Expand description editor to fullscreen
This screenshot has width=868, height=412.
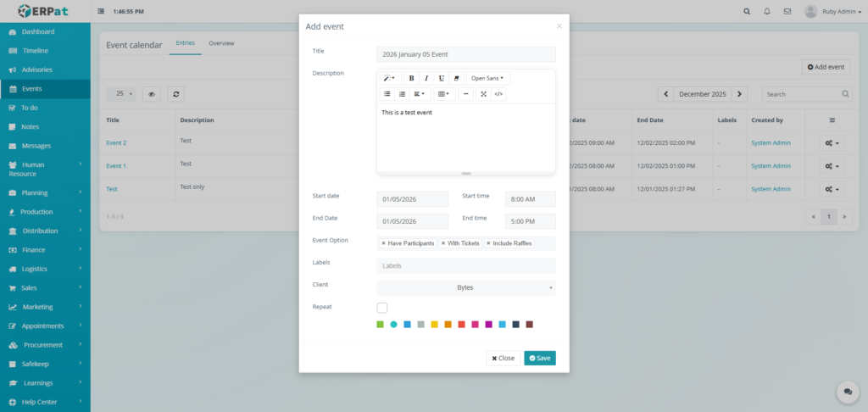(483, 94)
